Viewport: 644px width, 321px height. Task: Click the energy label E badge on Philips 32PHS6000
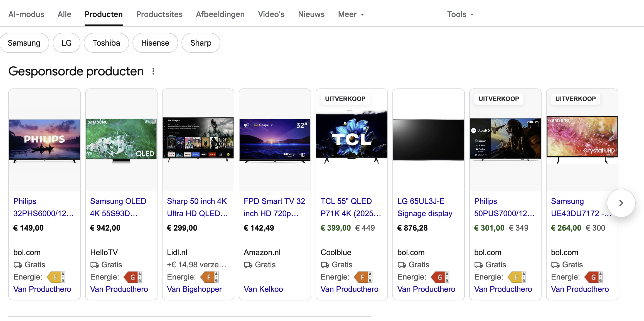tap(56, 277)
